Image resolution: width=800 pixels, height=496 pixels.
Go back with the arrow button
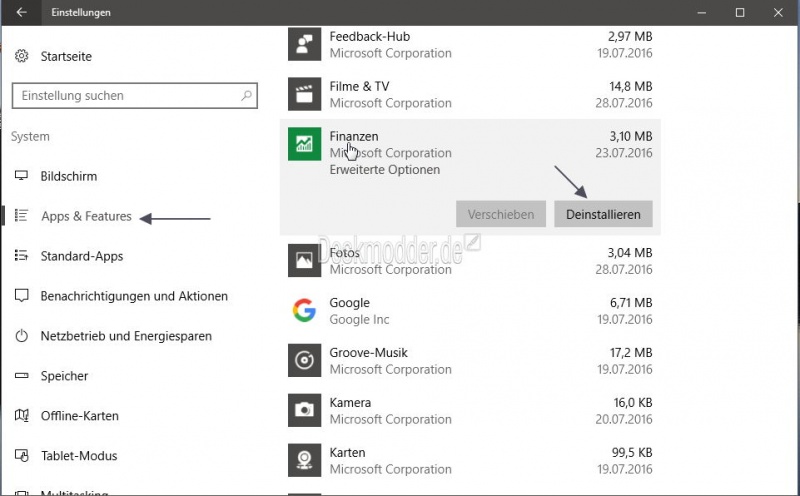(x=21, y=12)
